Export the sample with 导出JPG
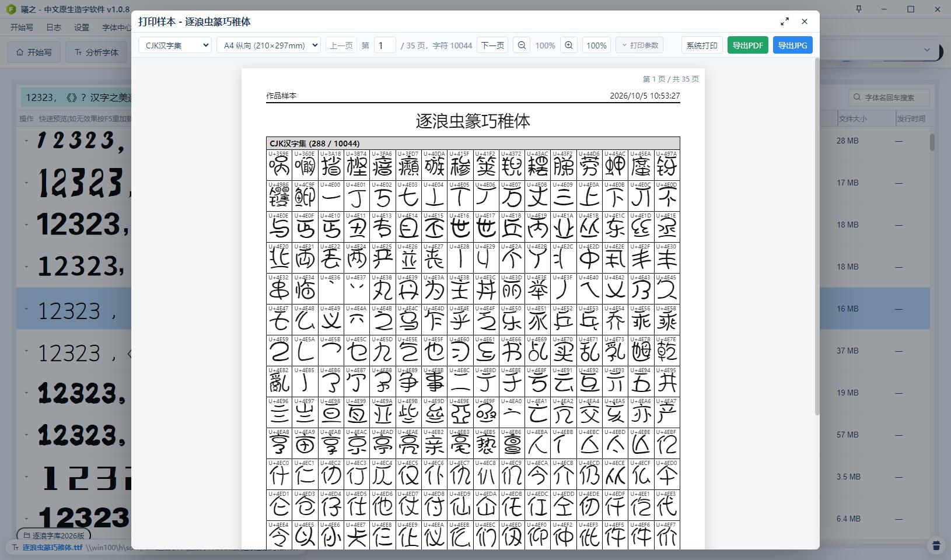Screen dimensions: 951x560 click(792, 45)
